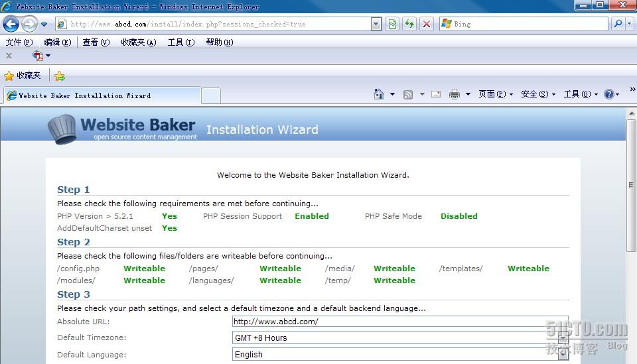
Task: Click the /config.php label
Action: click(x=78, y=269)
